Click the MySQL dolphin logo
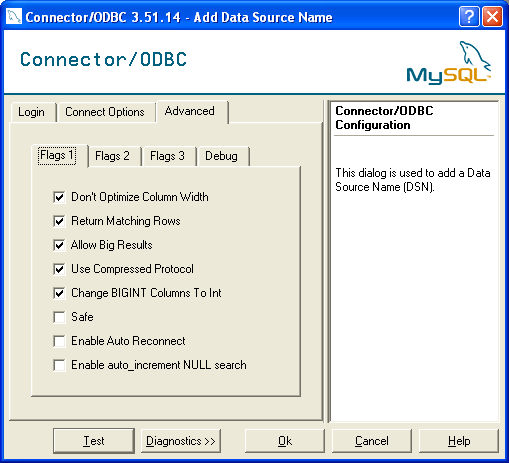 [x=449, y=63]
